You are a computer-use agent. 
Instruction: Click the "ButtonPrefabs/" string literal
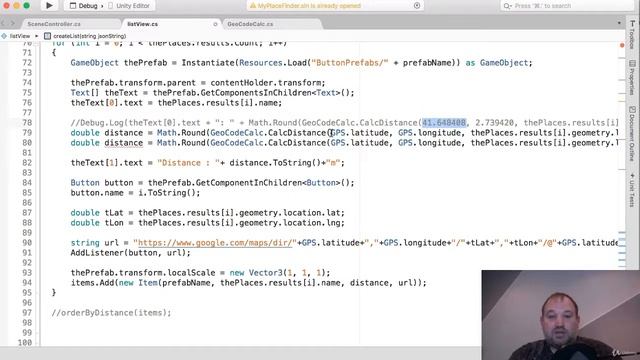pyautogui.click(x=350, y=63)
